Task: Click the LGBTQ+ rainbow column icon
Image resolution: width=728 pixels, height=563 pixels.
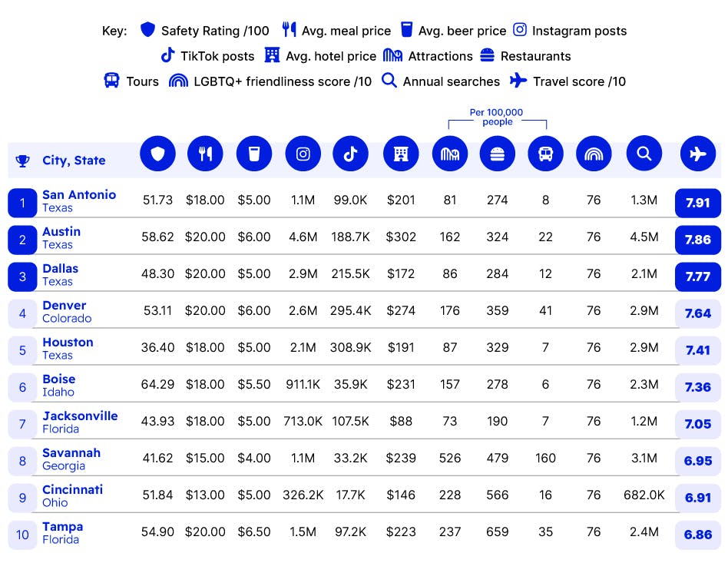Action: (x=594, y=154)
